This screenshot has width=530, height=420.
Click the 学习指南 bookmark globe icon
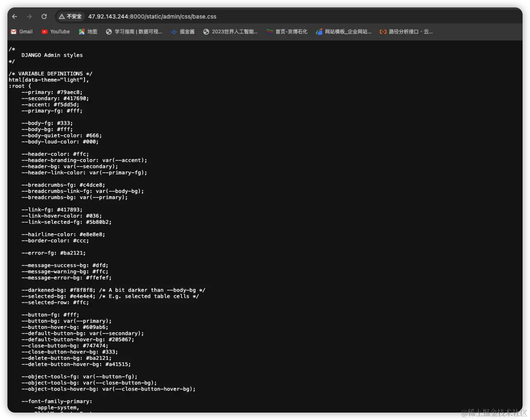pos(109,32)
